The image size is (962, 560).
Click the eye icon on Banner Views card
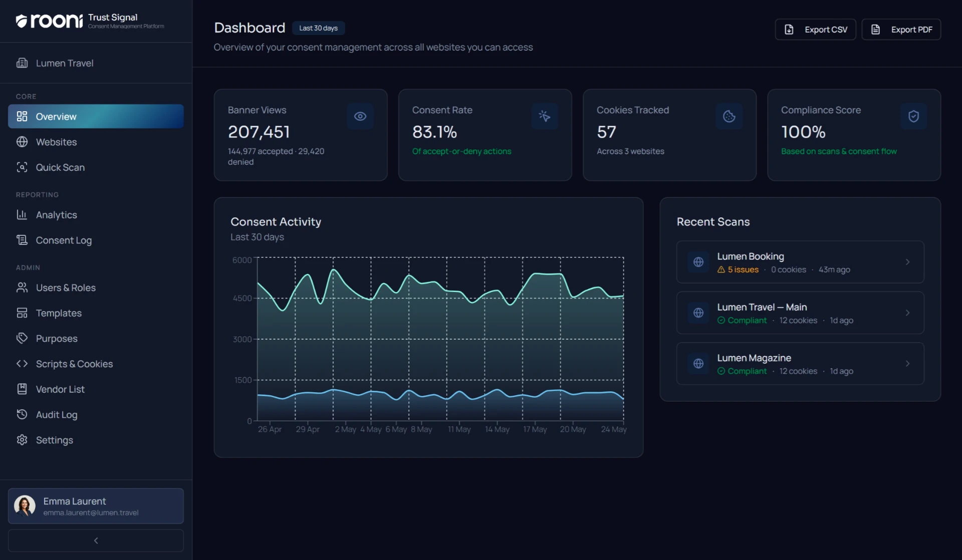point(360,116)
